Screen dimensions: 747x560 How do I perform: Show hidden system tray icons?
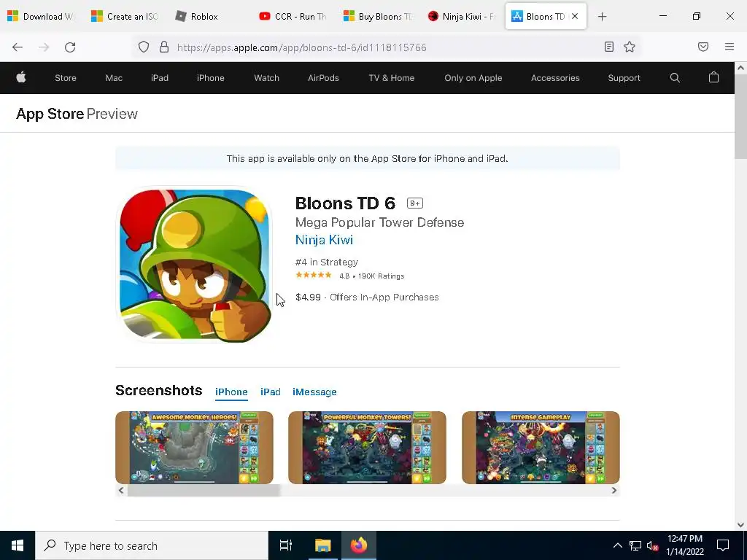click(x=617, y=545)
